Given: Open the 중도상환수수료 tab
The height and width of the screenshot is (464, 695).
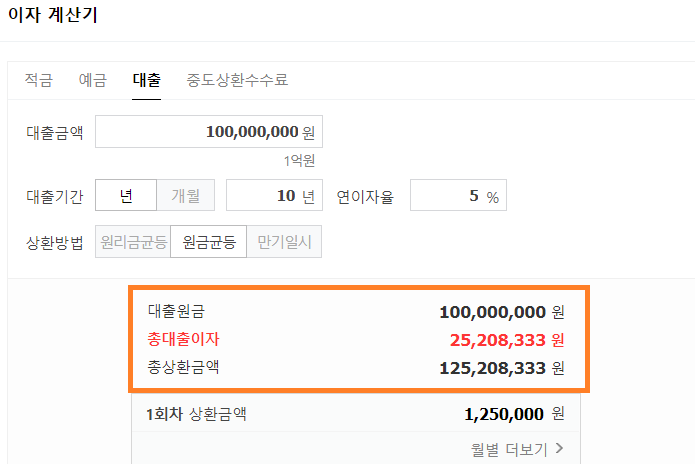Looking at the screenshot, I should [x=237, y=80].
